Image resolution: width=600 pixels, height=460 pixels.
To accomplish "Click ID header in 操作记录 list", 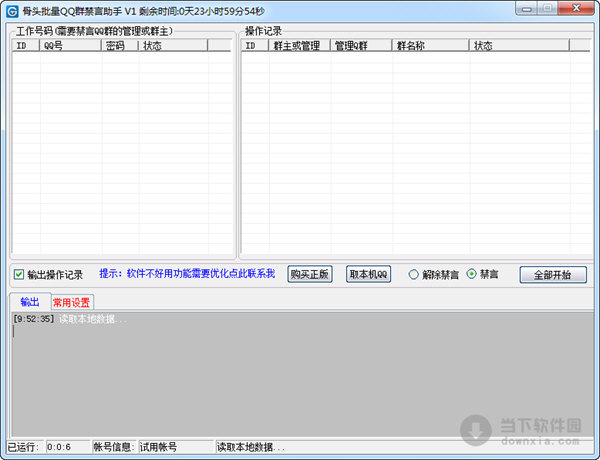I will pos(255,46).
